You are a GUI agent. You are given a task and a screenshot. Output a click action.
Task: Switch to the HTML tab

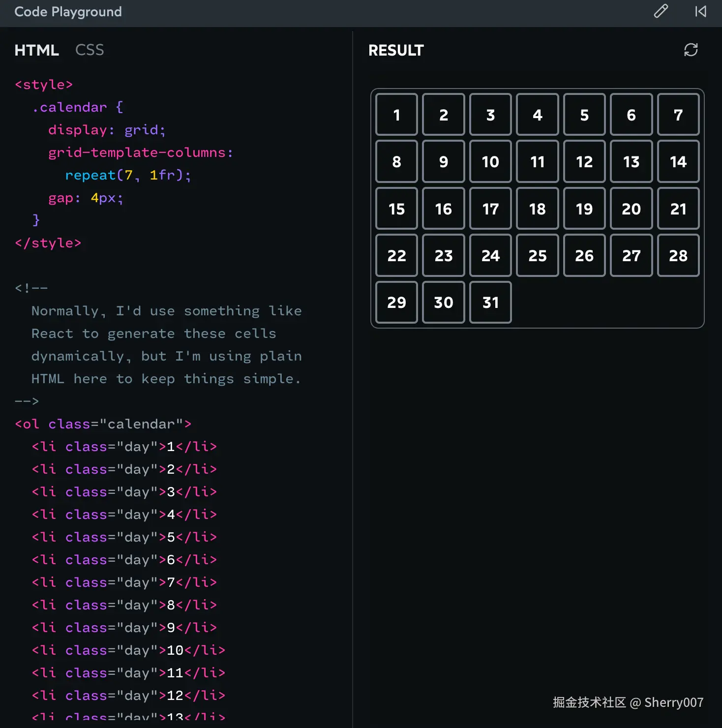(36, 50)
